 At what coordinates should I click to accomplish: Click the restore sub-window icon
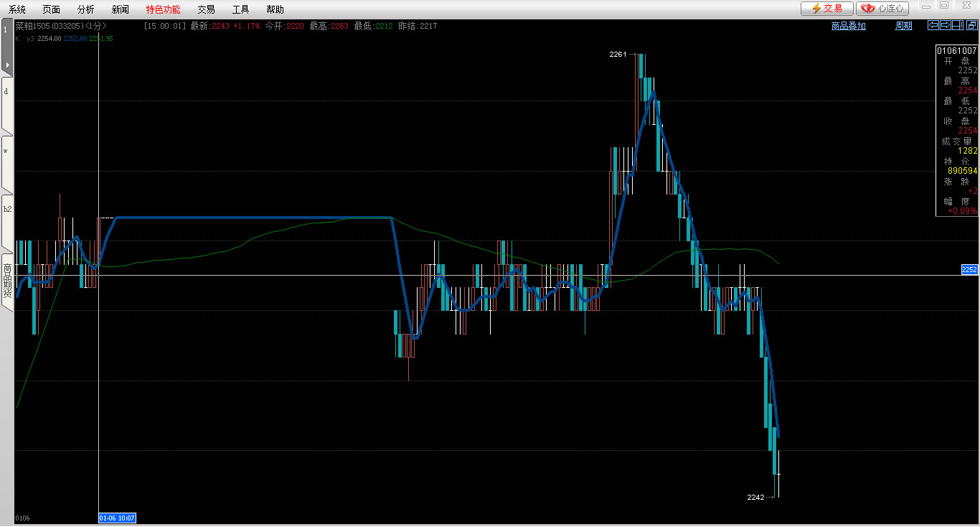[971, 25]
